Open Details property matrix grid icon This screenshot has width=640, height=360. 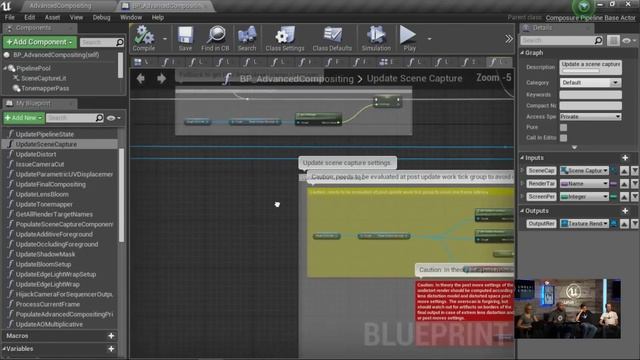pyautogui.click(x=613, y=40)
